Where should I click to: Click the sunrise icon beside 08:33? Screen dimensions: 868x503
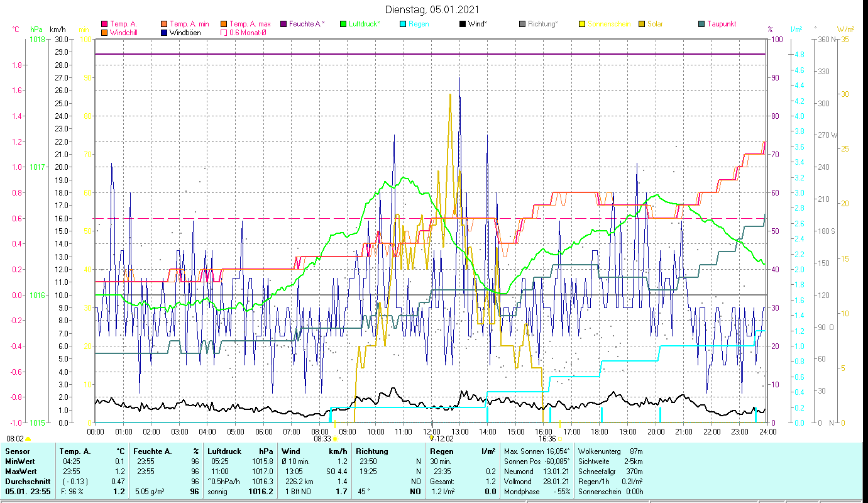(x=335, y=439)
